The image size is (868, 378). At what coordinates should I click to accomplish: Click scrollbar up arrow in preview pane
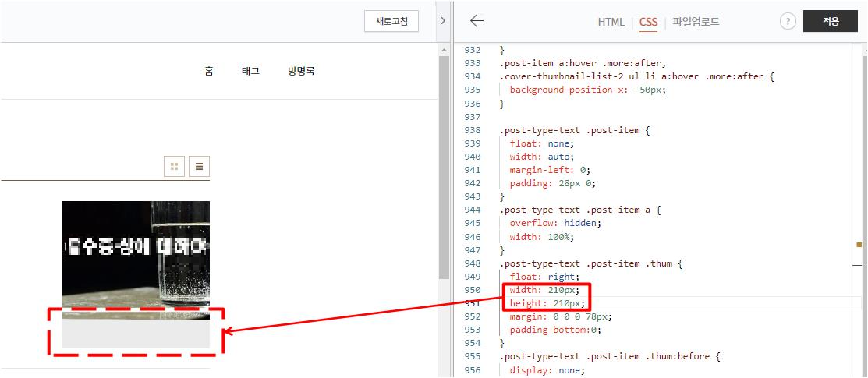click(x=444, y=51)
